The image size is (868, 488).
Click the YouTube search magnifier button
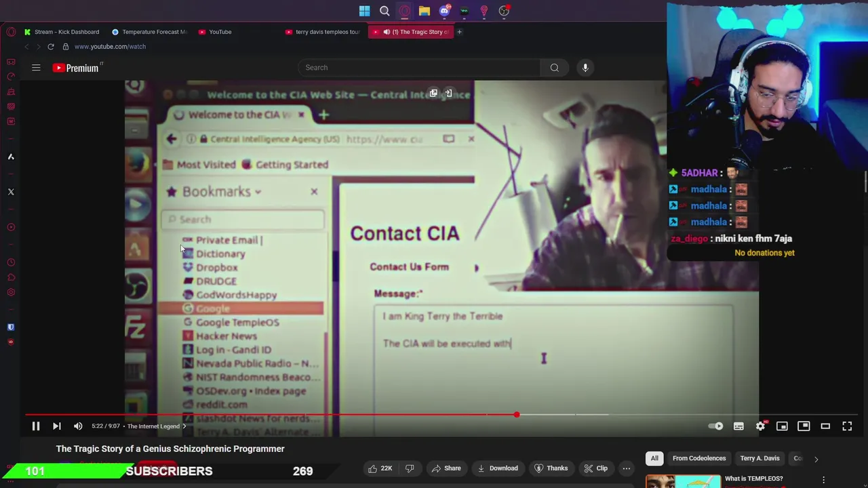tap(555, 67)
